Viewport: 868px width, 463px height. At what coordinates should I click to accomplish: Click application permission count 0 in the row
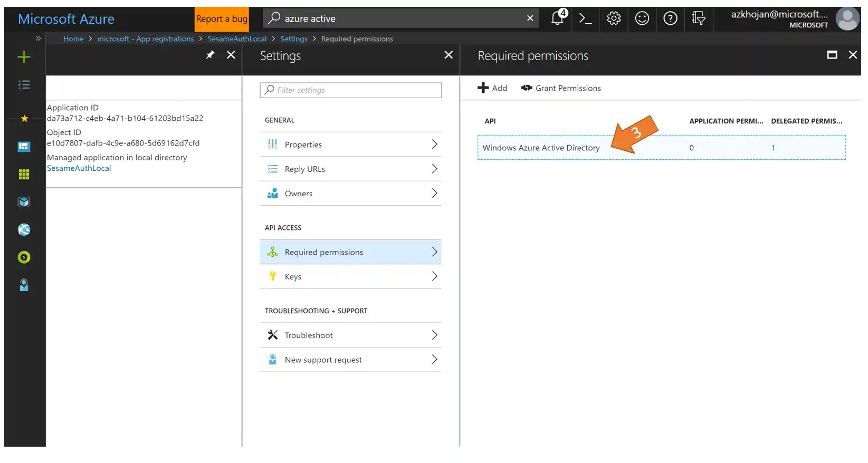coord(692,148)
